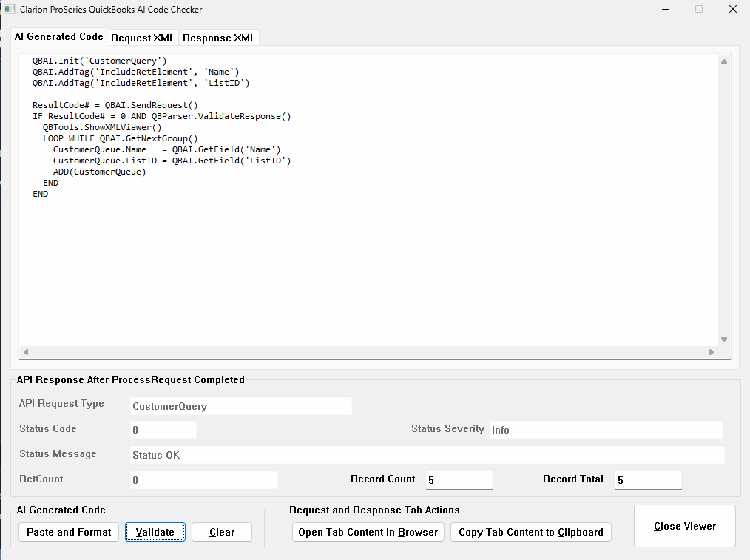750x560 pixels.
Task: Click the Status Code field
Action: point(163,430)
